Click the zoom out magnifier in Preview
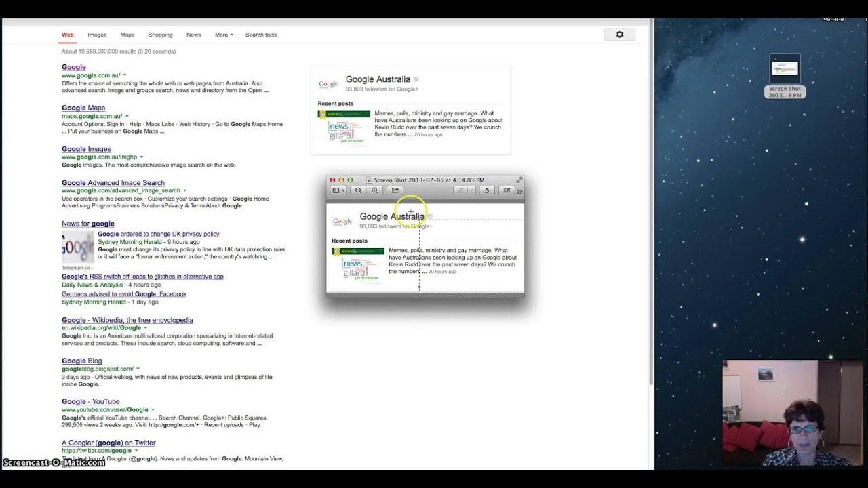 click(358, 190)
